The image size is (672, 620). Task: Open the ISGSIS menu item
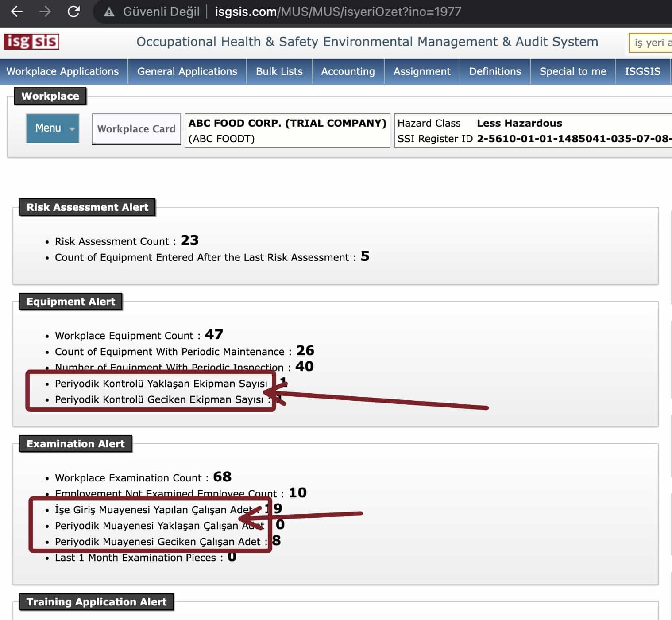[x=642, y=71]
